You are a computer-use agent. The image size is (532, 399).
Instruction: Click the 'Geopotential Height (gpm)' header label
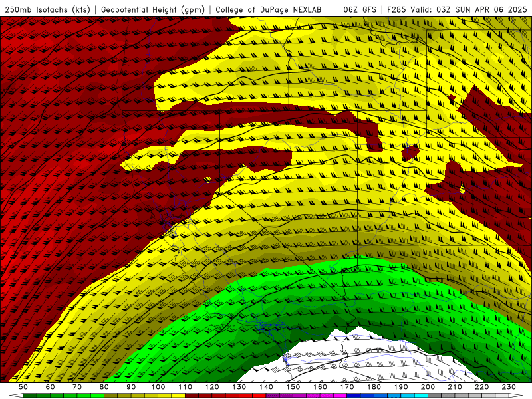(x=153, y=10)
